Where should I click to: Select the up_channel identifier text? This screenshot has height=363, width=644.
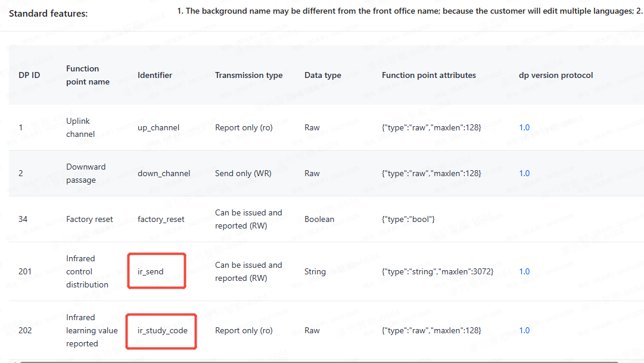(158, 127)
